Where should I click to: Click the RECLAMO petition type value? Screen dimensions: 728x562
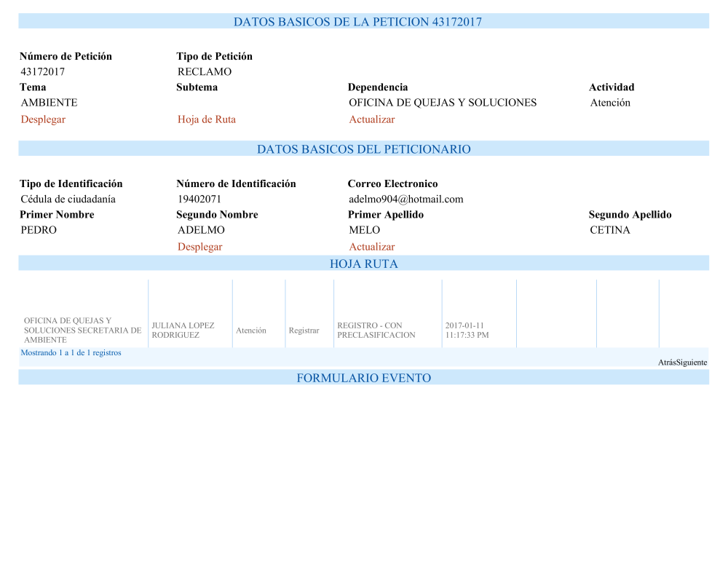pos(205,72)
